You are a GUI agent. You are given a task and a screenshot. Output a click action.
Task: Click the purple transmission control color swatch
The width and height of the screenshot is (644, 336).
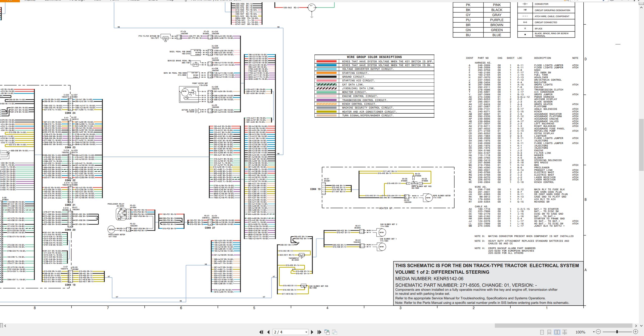(326, 100)
